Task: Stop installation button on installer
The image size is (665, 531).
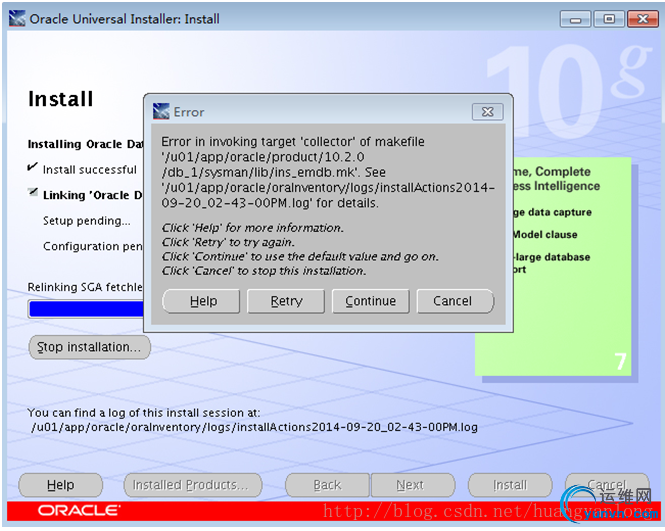Action: [x=89, y=347]
